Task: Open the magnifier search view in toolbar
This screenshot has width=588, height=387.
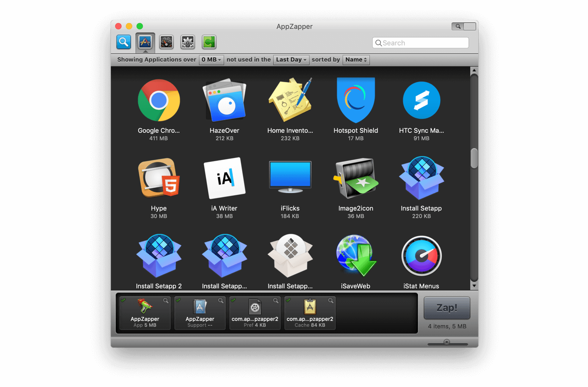Action: 124,42
